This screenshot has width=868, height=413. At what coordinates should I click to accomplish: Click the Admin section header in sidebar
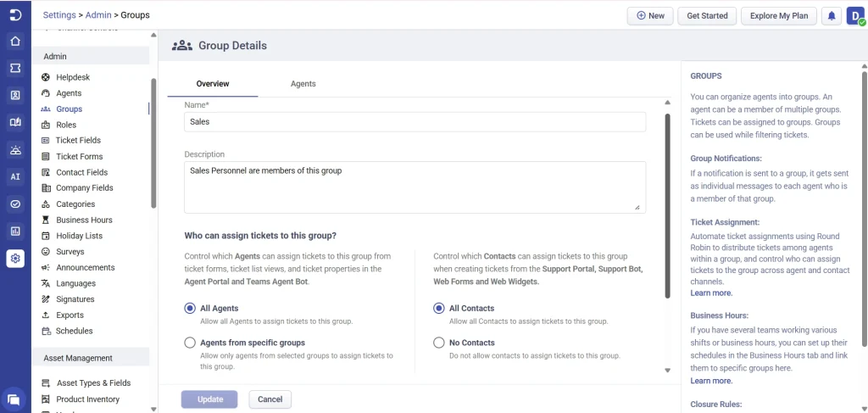(x=90, y=57)
